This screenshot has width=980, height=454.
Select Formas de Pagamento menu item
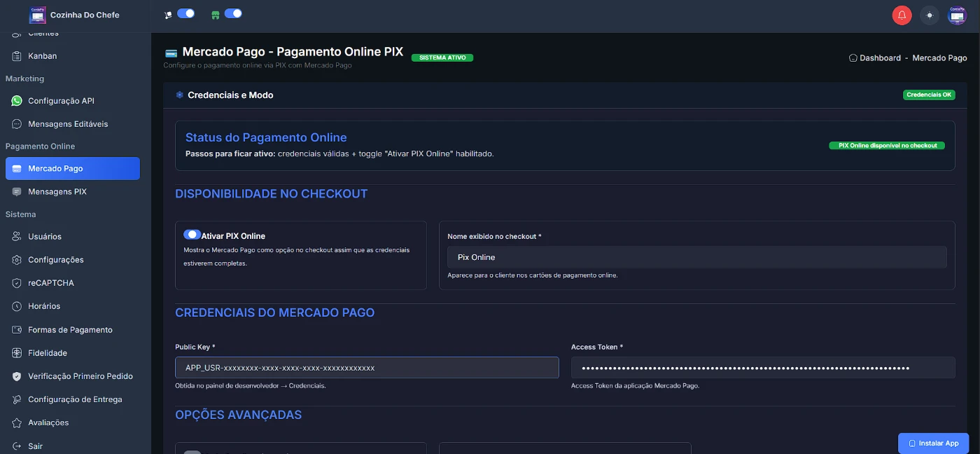pos(70,330)
